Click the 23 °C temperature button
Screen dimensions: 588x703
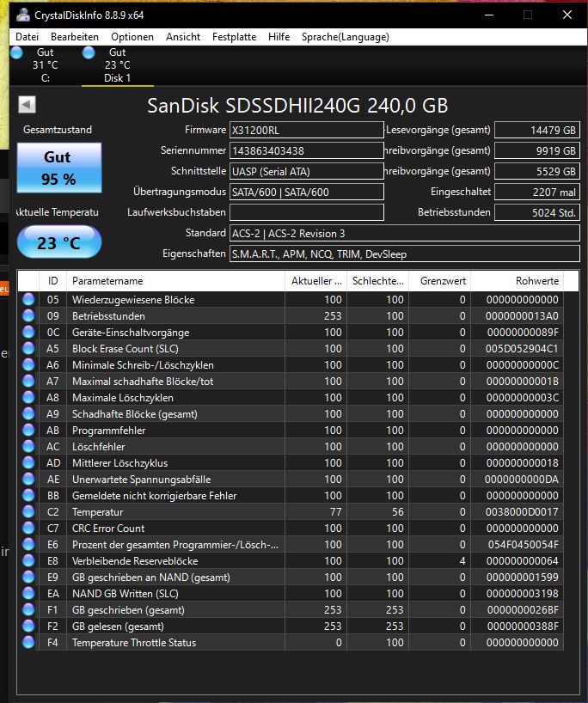coord(59,242)
